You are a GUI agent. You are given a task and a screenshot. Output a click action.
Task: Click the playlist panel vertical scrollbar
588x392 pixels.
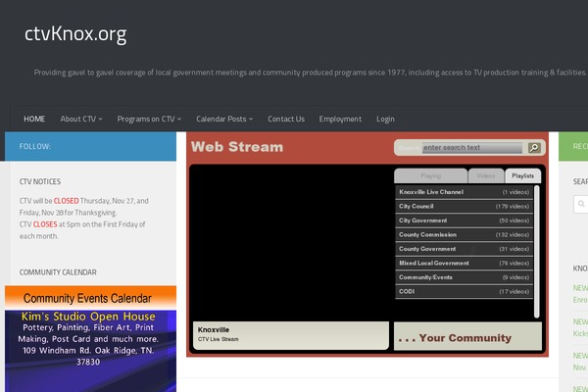[537, 251]
